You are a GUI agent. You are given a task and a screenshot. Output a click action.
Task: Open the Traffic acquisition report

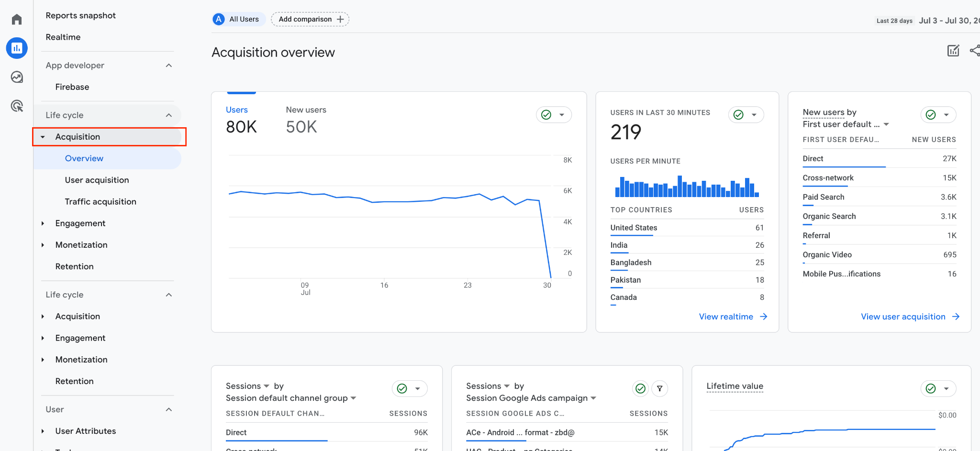pos(100,202)
